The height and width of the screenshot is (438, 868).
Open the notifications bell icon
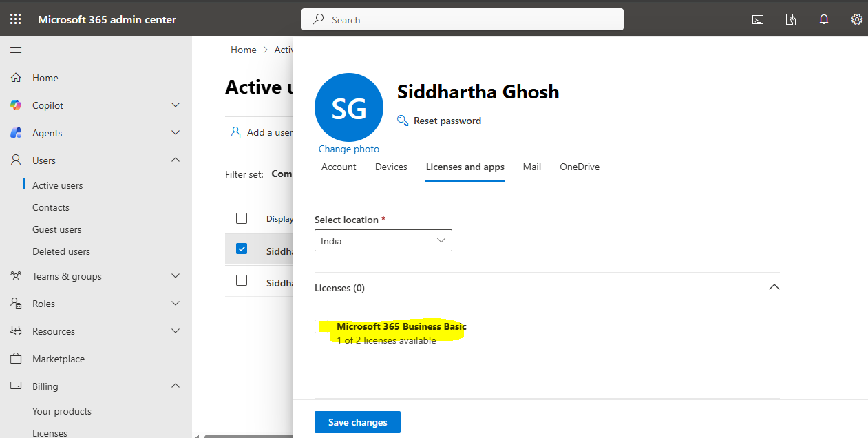coord(824,19)
